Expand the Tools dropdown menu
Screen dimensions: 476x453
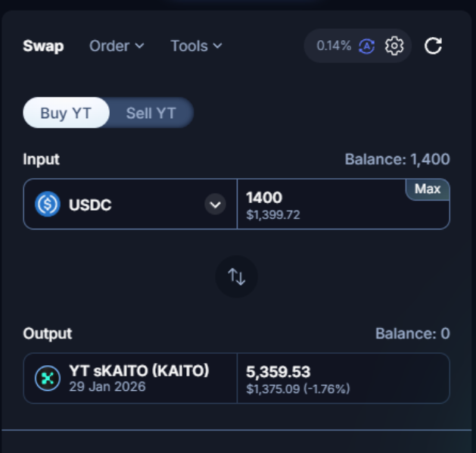[x=196, y=46]
